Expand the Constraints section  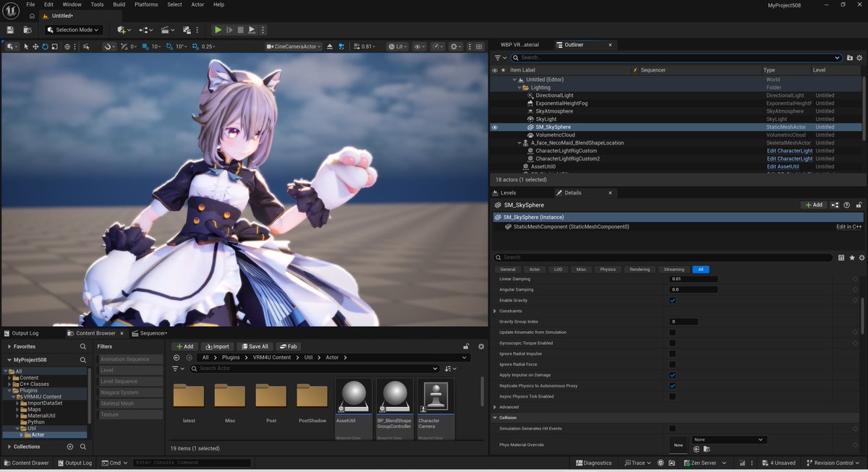[x=495, y=311]
